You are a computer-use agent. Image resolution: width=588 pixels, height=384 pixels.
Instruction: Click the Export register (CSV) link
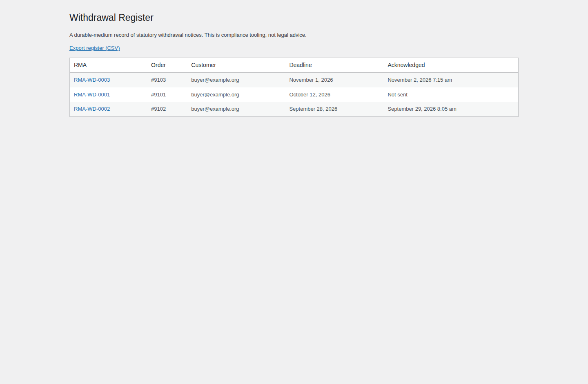pyautogui.click(x=95, y=48)
